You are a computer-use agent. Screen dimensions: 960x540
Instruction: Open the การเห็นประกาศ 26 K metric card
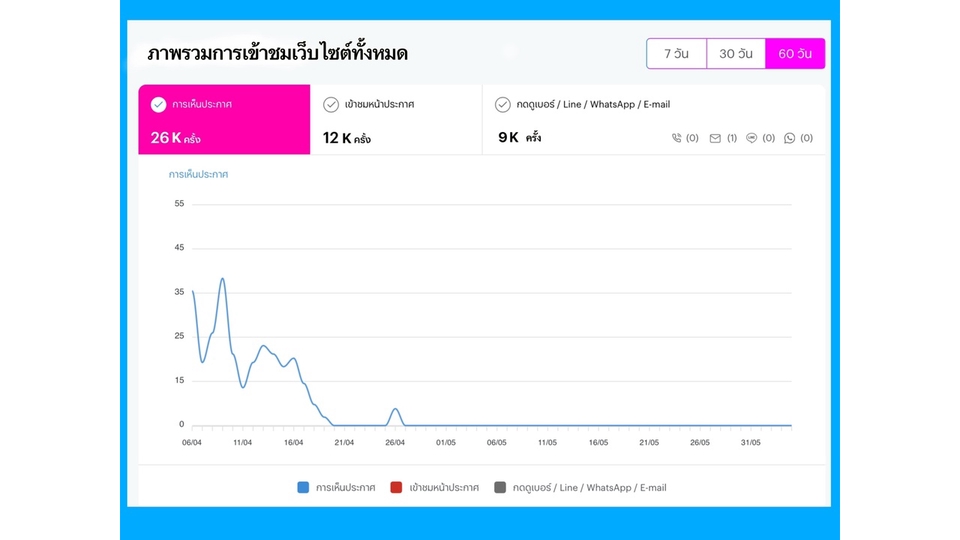(x=224, y=120)
